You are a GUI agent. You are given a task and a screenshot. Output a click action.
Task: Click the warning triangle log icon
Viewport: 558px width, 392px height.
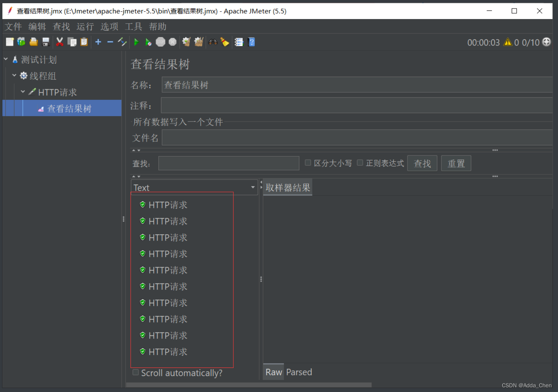coord(508,42)
